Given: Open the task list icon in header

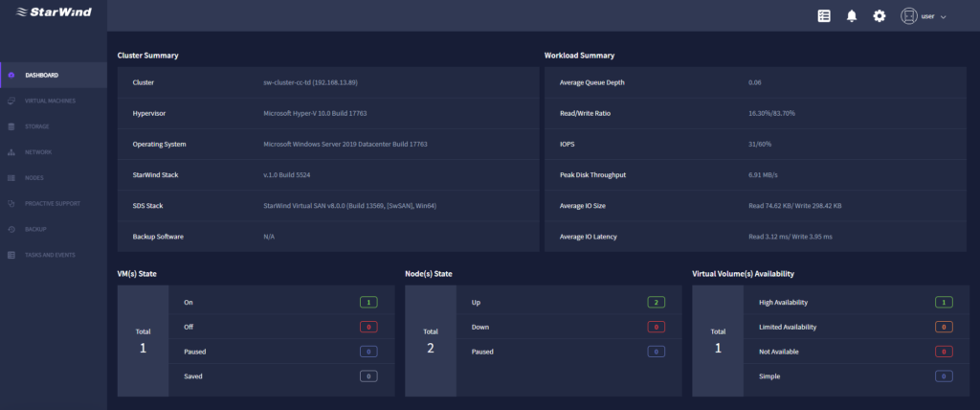Looking at the screenshot, I should [x=824, y=16].
